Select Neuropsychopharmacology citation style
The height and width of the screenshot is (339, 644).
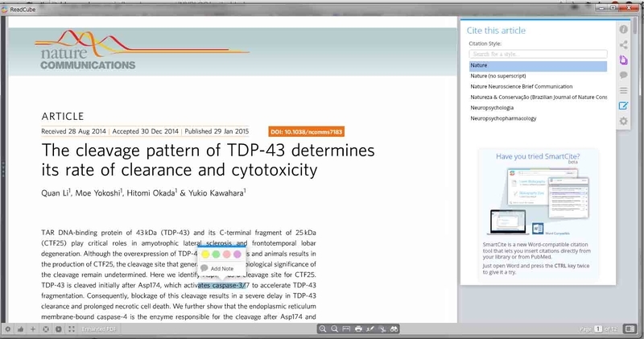[538, 118]
